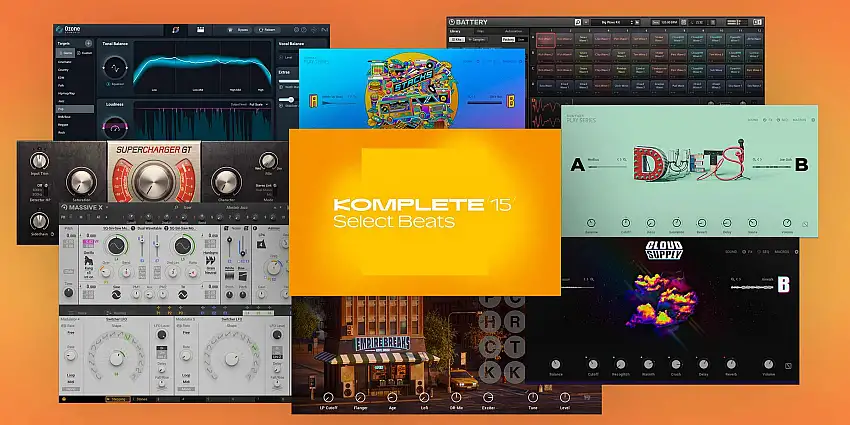Click the Ozone help question-mark icon
Screen dimensions: 850x425
point(304,30)
